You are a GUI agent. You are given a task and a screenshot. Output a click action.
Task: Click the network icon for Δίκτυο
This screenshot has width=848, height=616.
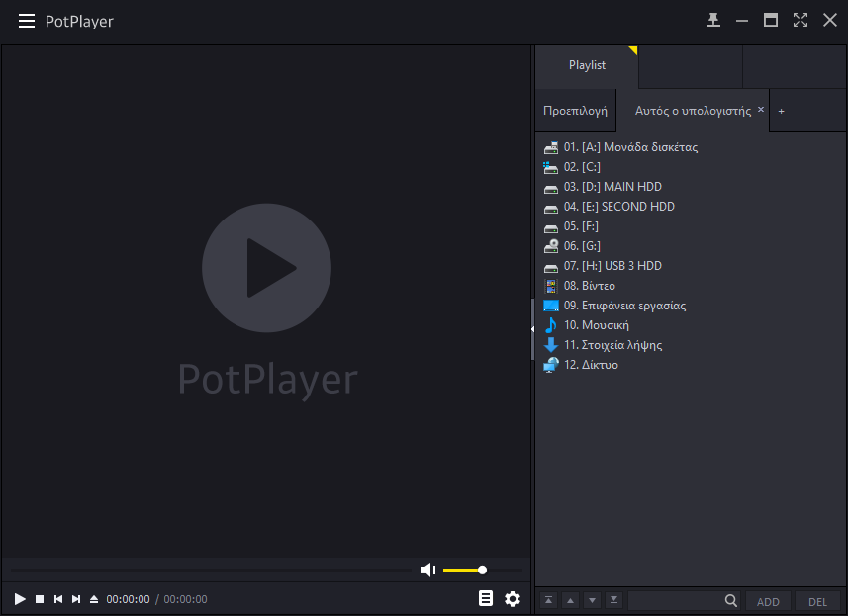[550, 365]
